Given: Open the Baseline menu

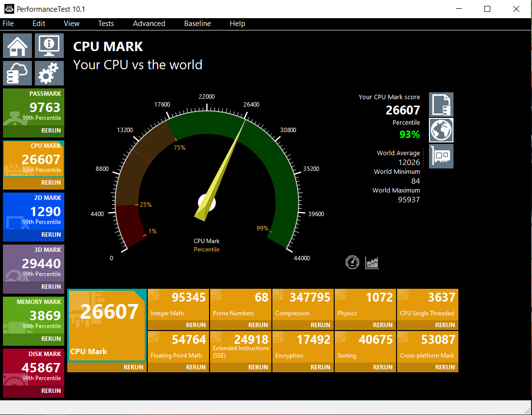Looking at the screenshot, I should (x=197, y=24).
